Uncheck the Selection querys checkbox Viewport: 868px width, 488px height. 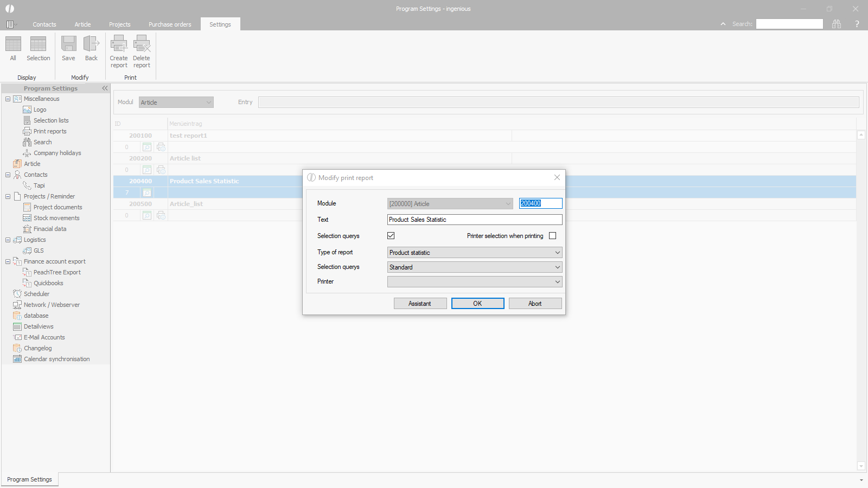tap(391, 236)
